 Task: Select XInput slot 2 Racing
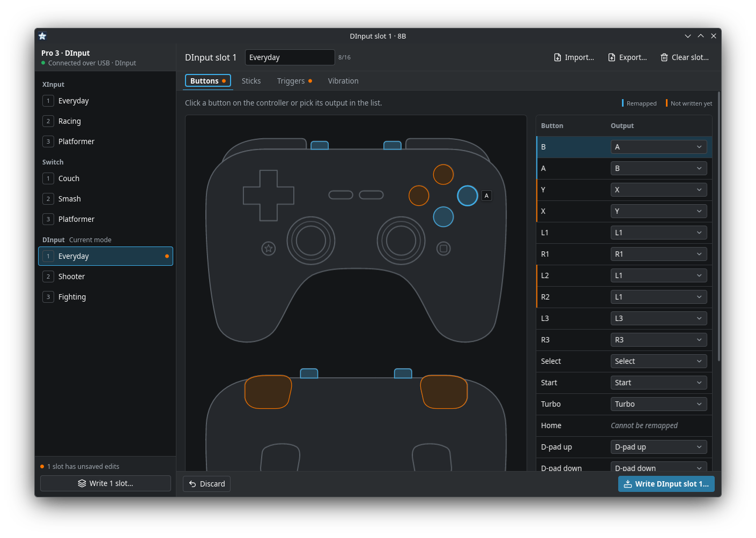pos(106,121)
